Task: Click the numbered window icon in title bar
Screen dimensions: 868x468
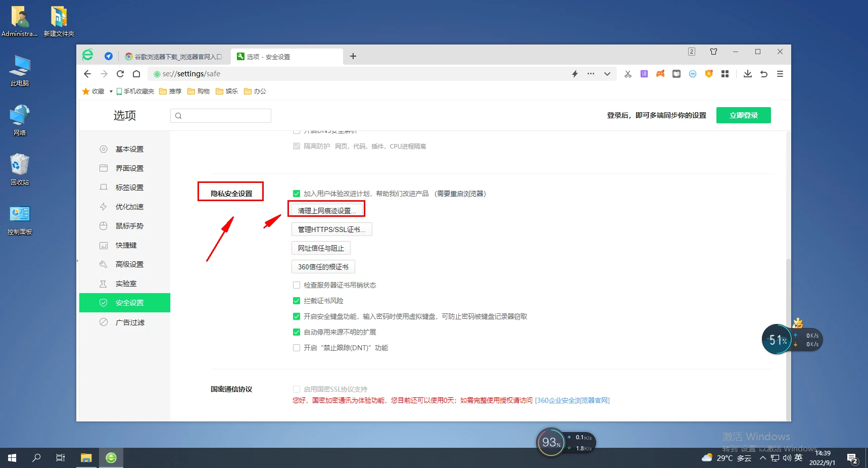Action: pyautogui.click(x=692, y=52)
